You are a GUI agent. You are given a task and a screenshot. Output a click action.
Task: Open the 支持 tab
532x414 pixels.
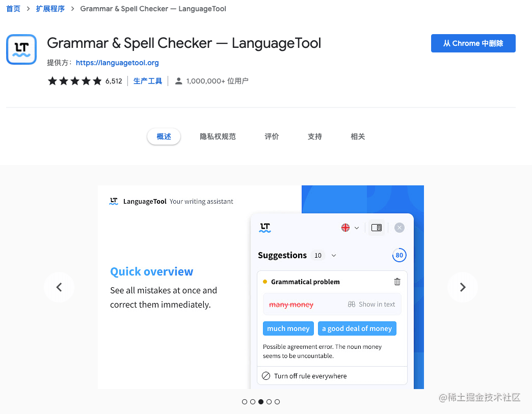tap(314, 136)
